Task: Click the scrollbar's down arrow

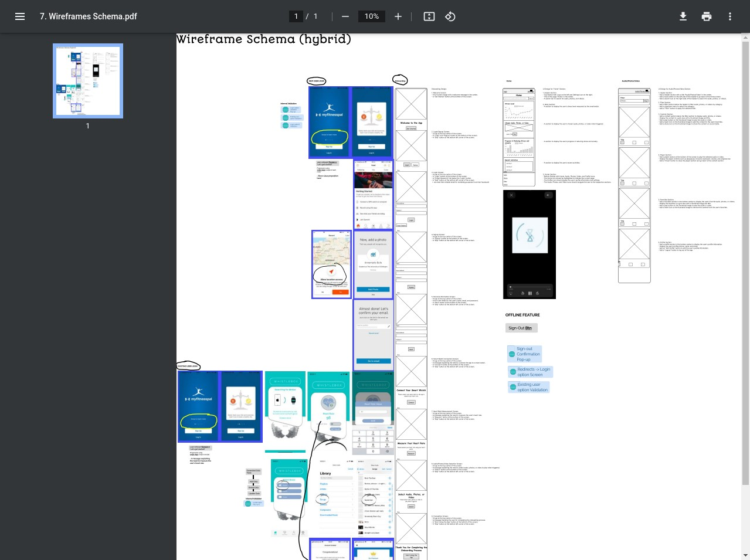Action: [x=745, y=555]
